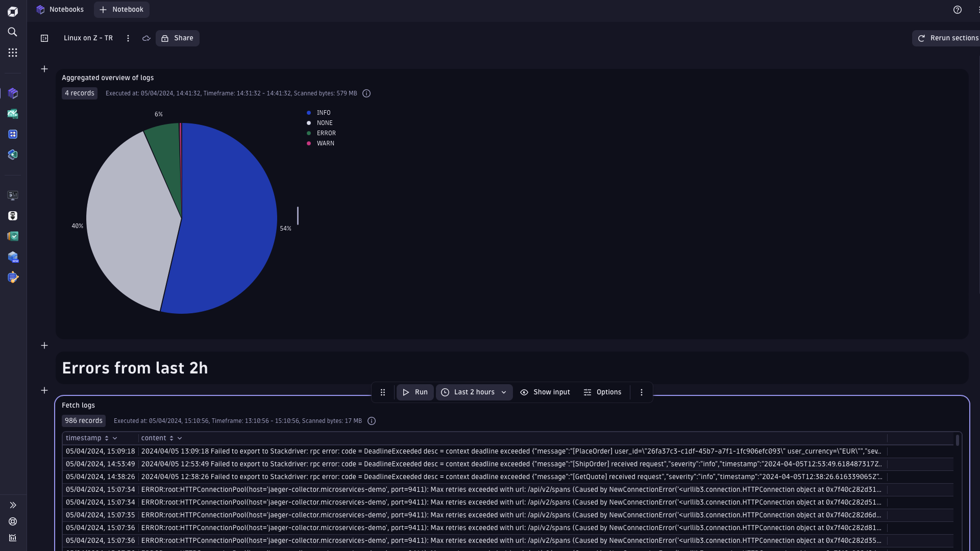Toggle the ERROR series in the pie chart legend
980x551 pixels.
tap(322, 133)
